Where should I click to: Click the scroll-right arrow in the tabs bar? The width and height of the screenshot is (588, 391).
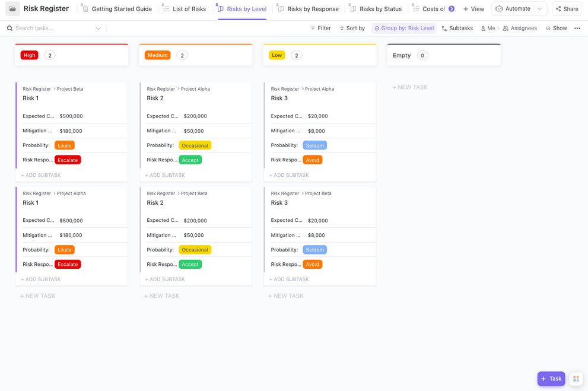(x=452, y=9)
